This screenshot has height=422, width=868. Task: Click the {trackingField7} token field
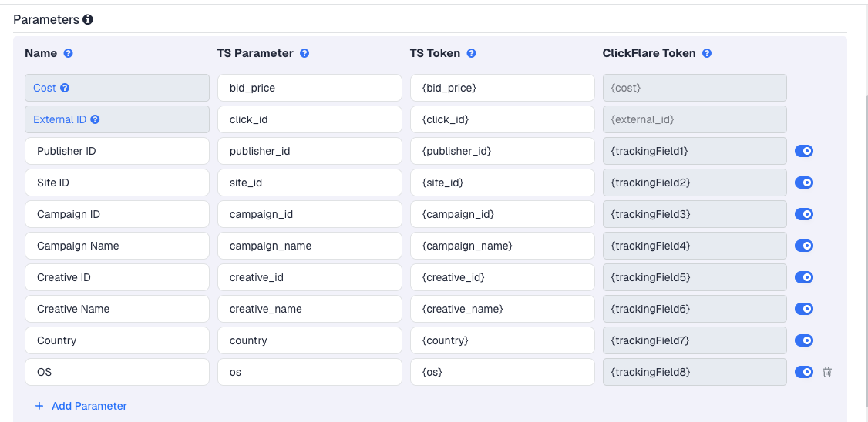695,340
